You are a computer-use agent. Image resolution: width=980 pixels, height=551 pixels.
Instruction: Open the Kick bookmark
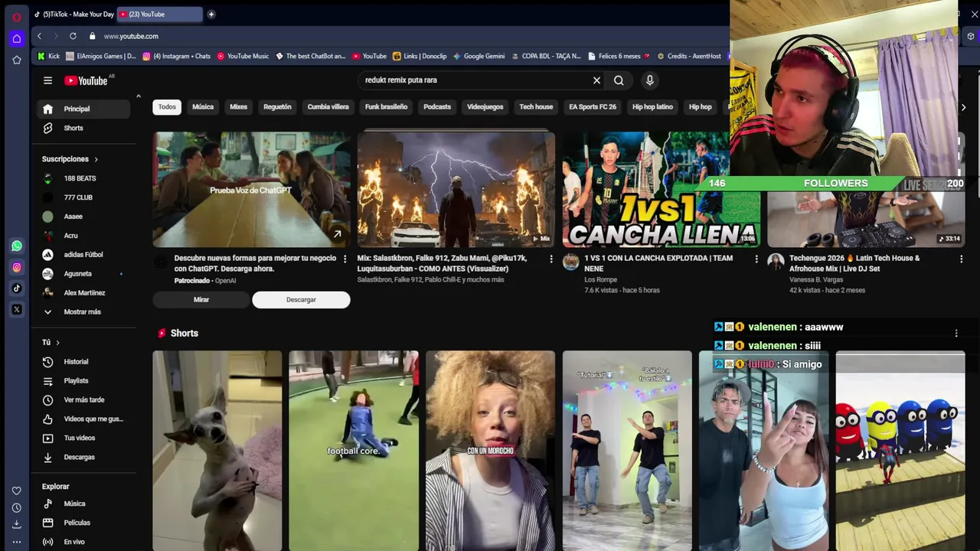pyautogui.click(x=48, y=56)
